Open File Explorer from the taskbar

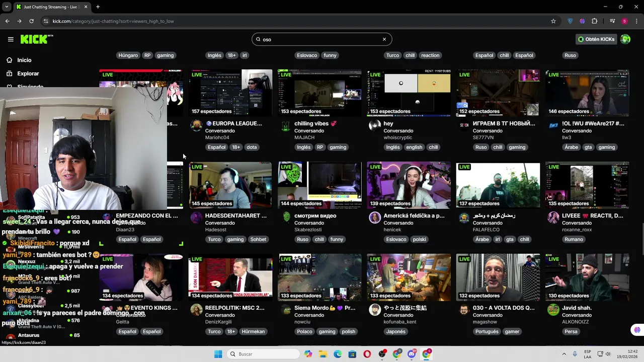[x=323, y=354]
